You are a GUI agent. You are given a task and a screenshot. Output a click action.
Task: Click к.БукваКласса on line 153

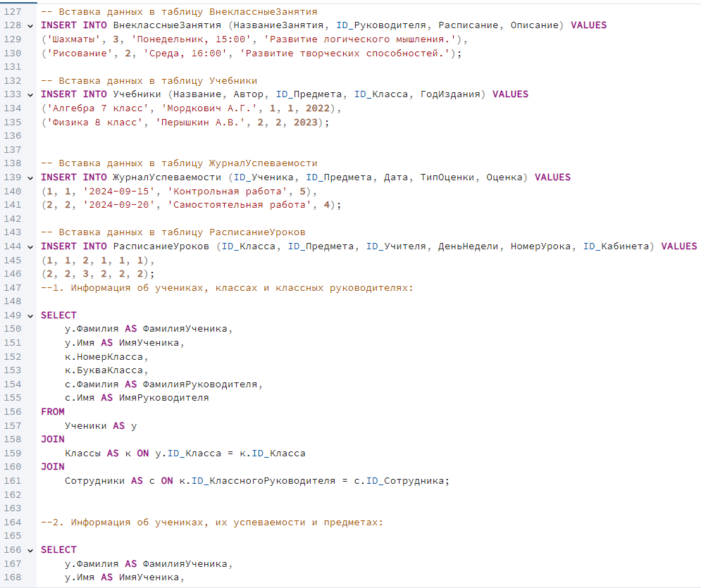[104, 370]
